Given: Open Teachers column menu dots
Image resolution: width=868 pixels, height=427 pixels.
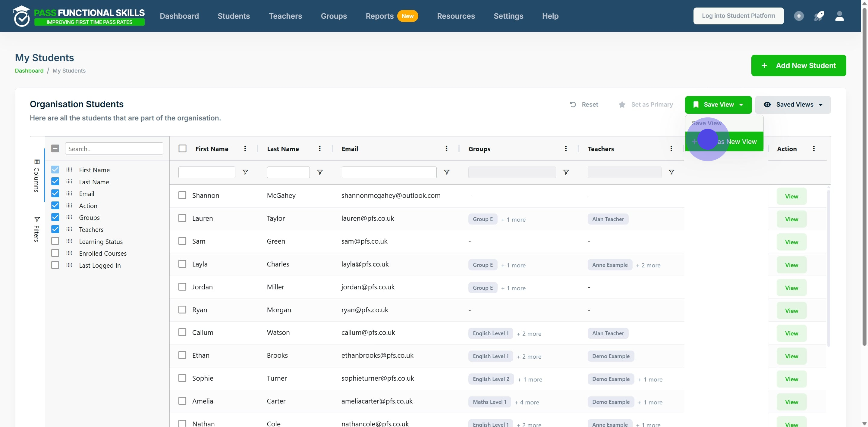Looking at the screenshot, I should pos(671,148).
